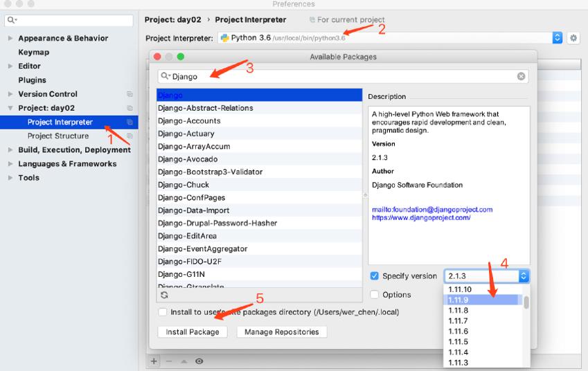Image resolution: width=588 pixels, height=371 pixels.
Task: Toggle Install to user's site packages directory
Action: 163,312
